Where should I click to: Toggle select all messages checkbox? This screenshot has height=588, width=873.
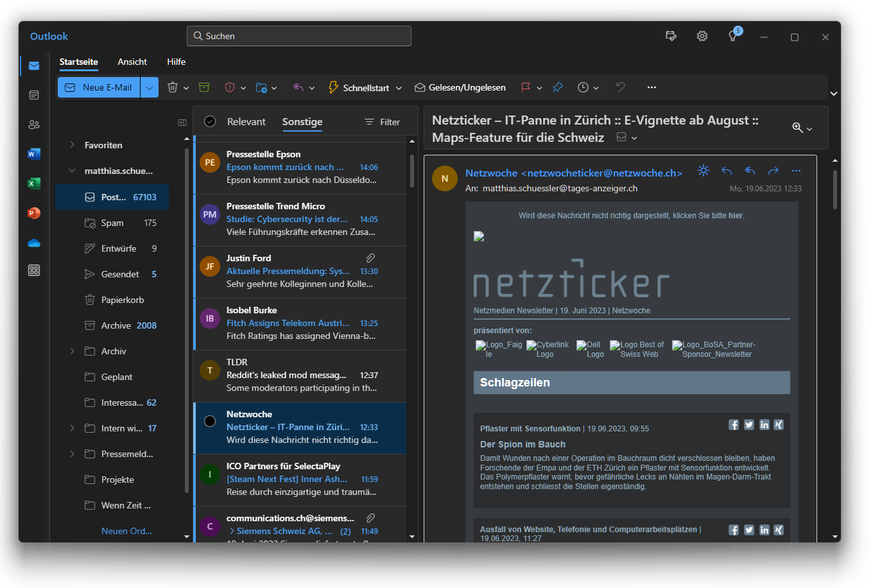coord(210,121)
